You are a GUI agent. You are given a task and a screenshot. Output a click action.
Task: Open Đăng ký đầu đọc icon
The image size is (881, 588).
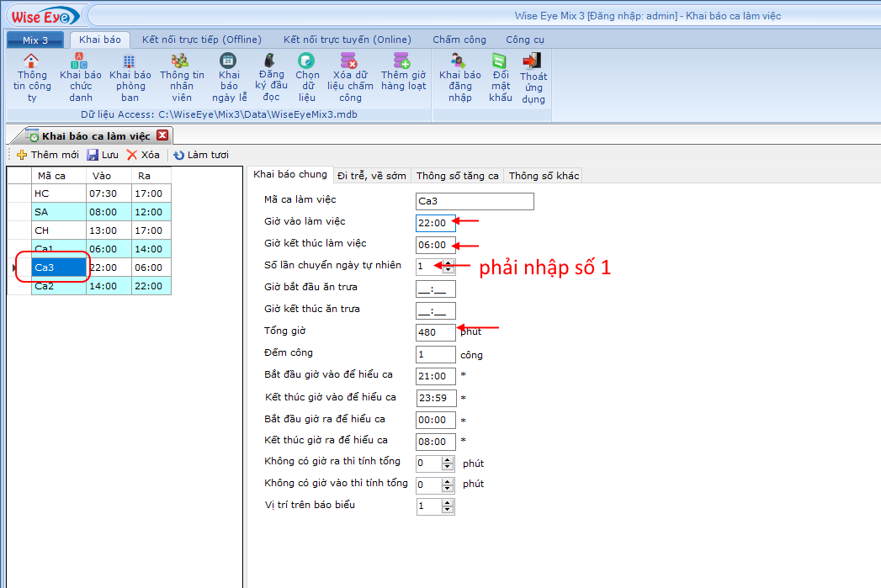270,61
